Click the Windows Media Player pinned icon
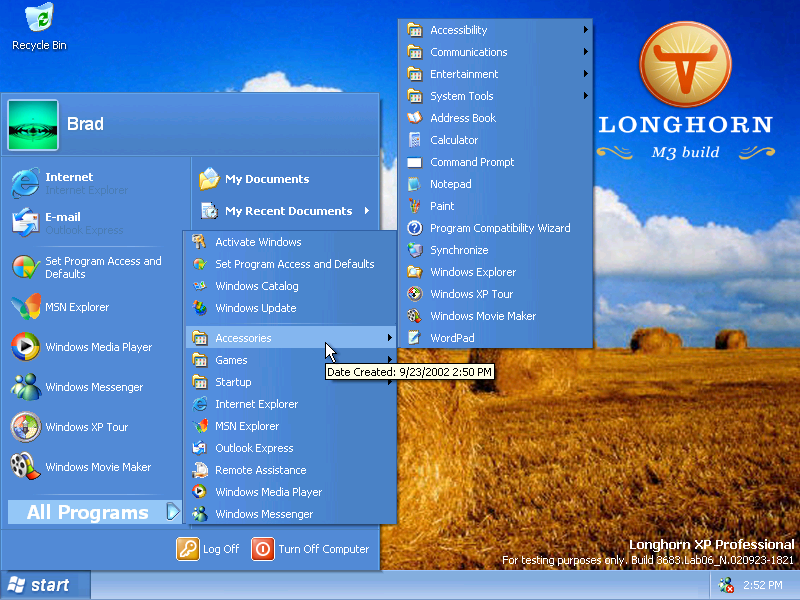Image resolution: width=800 pixels, height=600 pixels. pos(25,346)
